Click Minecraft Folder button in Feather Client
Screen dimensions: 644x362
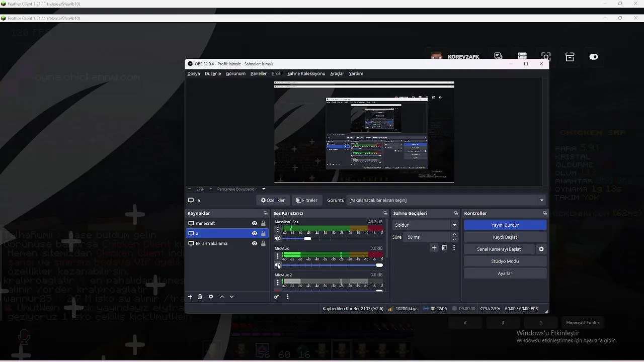coord(583,323)
